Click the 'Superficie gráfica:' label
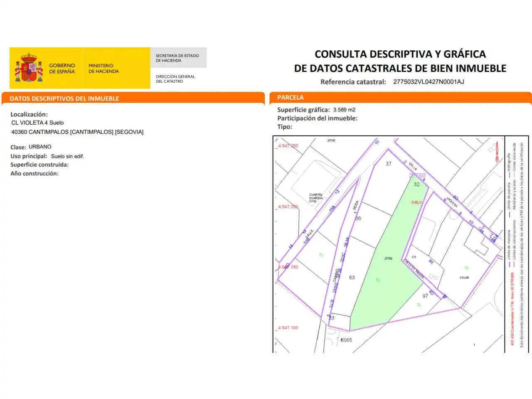 tap(303, 110)
